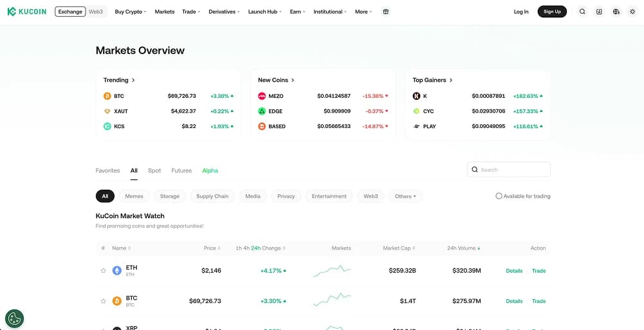Toggle the light/dark theme sun icon
The height and width of the screenshot is (330, 644).
[x=632, y=12]
